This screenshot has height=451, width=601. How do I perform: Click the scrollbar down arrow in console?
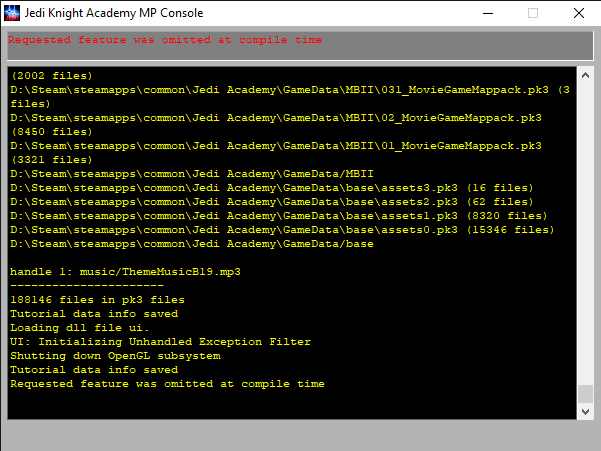[585, 410]
